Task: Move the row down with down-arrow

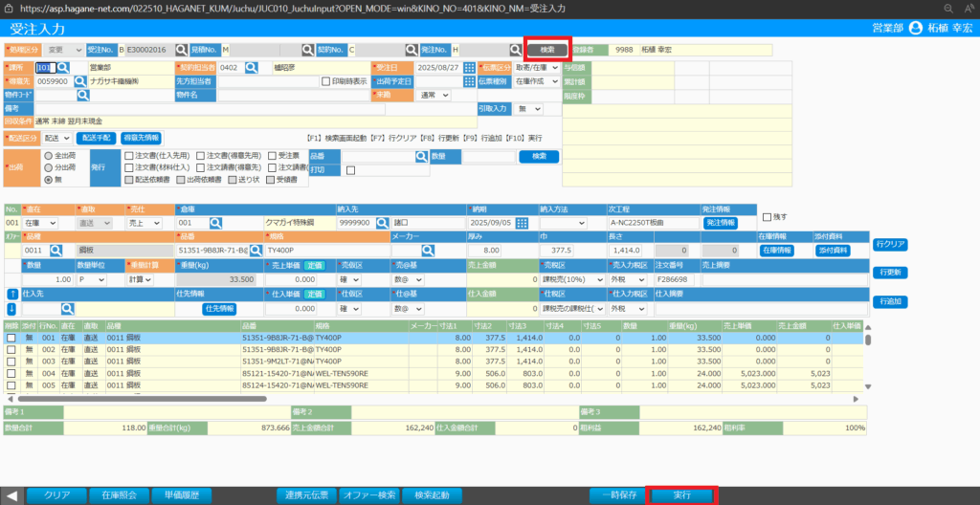Action: pos(11,308)
